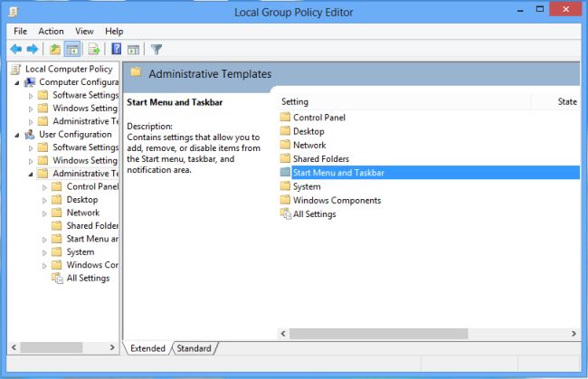Collapse the User Configuration node
The image size is (588, 379).
tap(17, 135)
